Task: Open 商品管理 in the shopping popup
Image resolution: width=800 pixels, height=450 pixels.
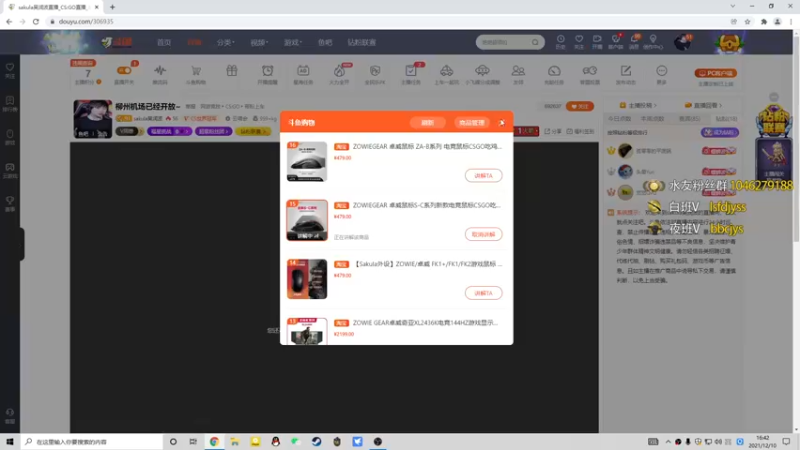Action: [471, 122]
